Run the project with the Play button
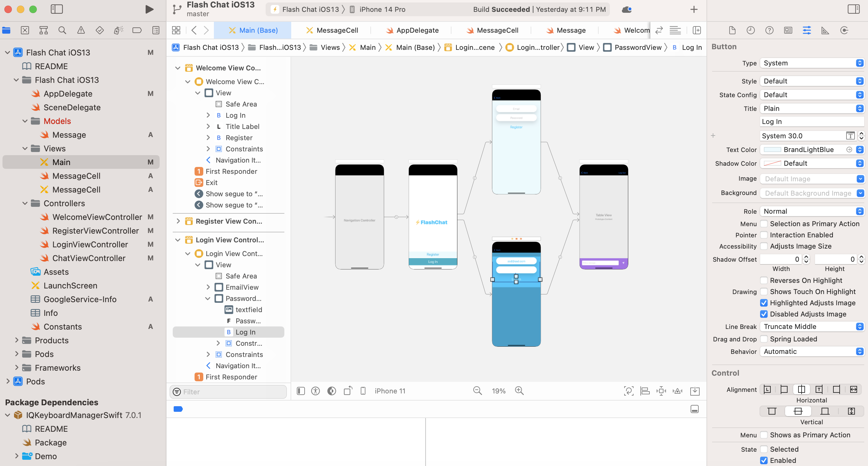868x466 pixels. pyautogui.click(x=149, y=9)
